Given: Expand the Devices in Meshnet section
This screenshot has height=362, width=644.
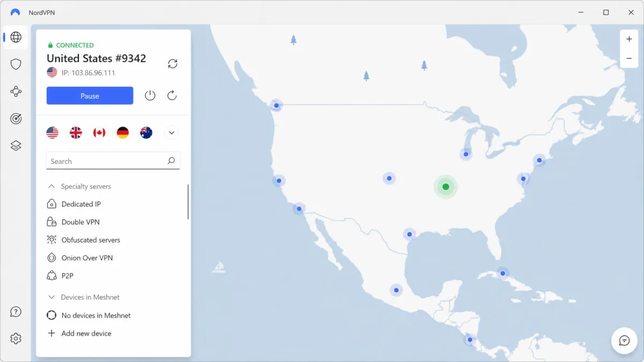Looking at the screenshot, I should [84, 297].
